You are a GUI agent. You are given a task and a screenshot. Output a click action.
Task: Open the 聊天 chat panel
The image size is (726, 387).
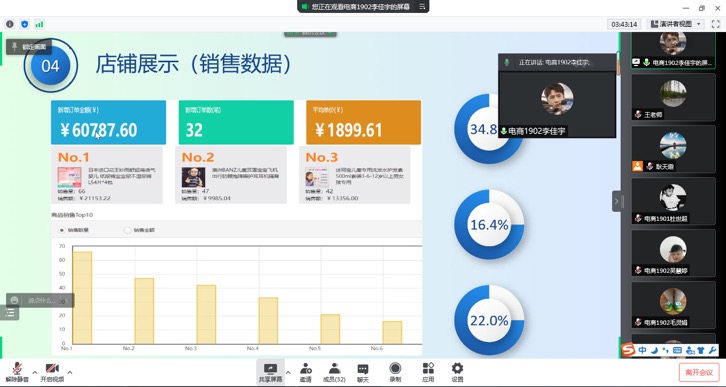click(x=363, y=373)
